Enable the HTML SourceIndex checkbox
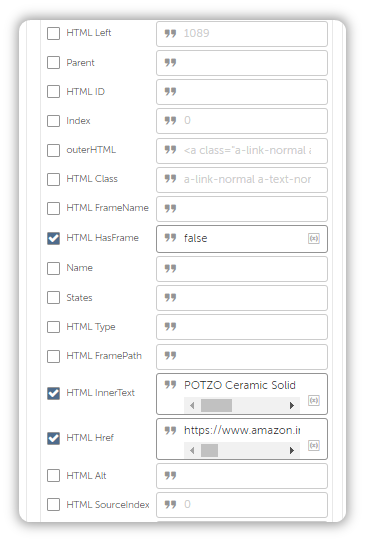This screenshot has height=542, width=365. coord(53,505)
